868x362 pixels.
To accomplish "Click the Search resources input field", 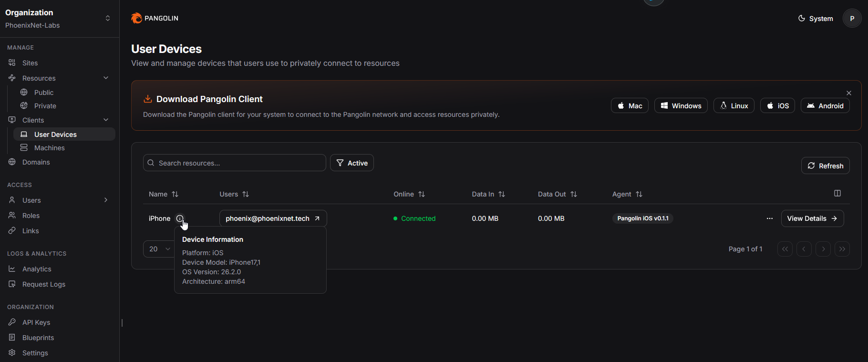I will coord(238,163).
